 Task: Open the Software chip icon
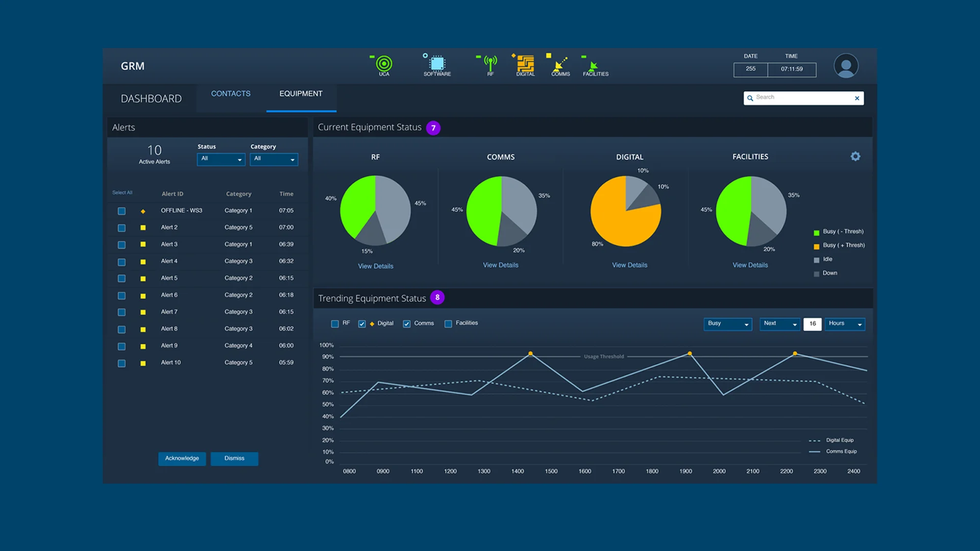[x=437, y=63]
